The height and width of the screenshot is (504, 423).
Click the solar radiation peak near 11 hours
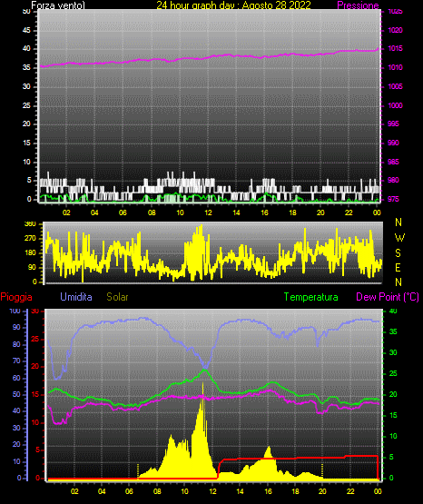pos(202,384)
